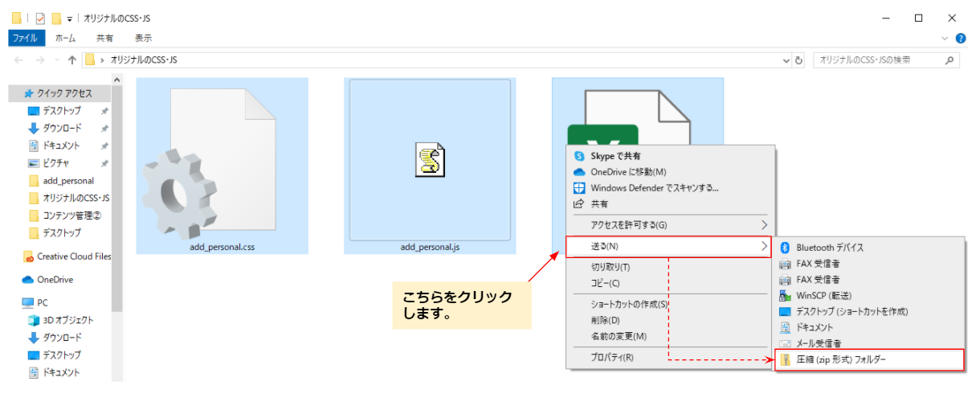Click the refresh button beside address bar
980x398 pixels.
coord(798,60)
